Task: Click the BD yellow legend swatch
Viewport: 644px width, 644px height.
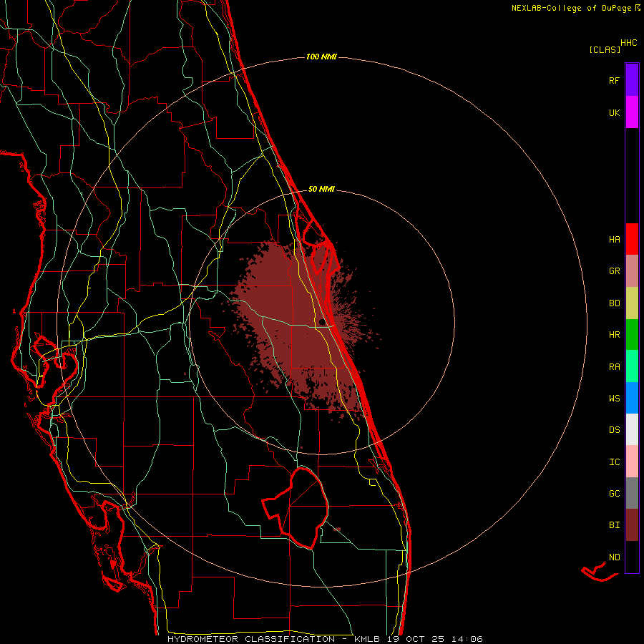Action: [x=632, y=303]
